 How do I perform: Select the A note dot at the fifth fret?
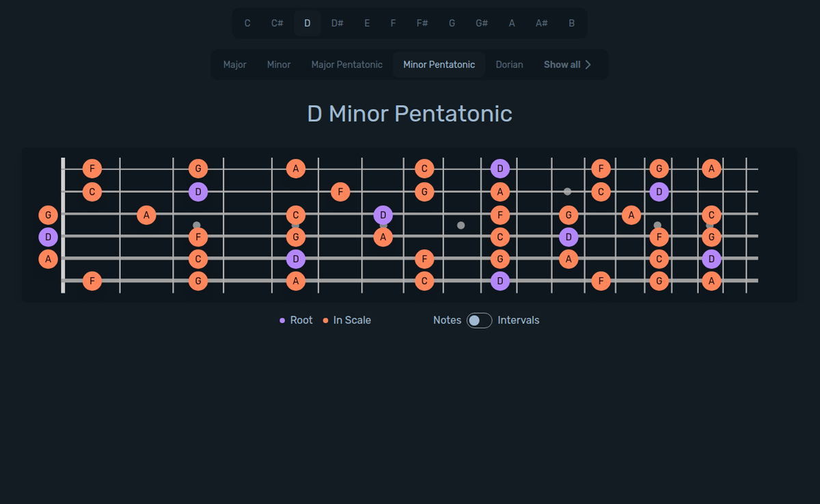(296, 168)
